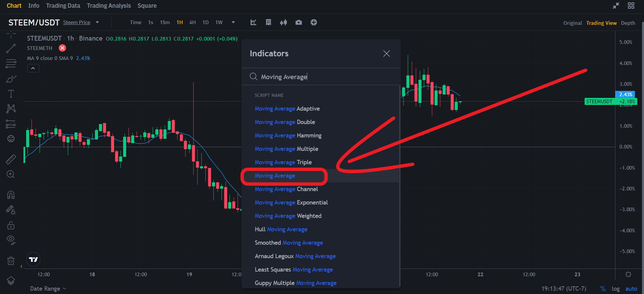Open the Trading Data tab
644x294 pixels.
pyautogui.click(x=63, y=6)
